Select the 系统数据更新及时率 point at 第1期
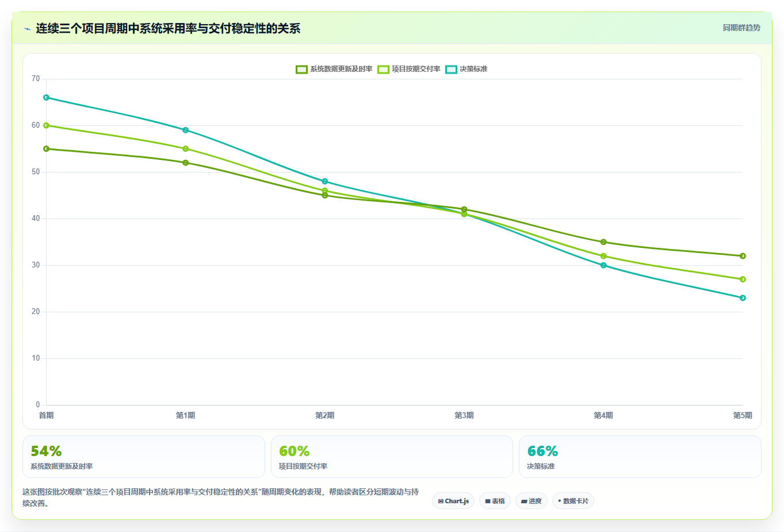 [185, 163]
